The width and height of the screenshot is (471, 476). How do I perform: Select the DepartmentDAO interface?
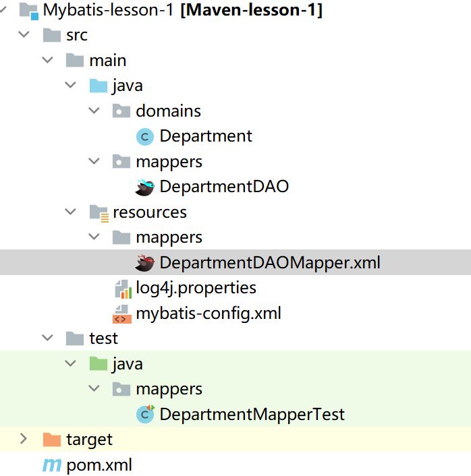tap(224, 187)
